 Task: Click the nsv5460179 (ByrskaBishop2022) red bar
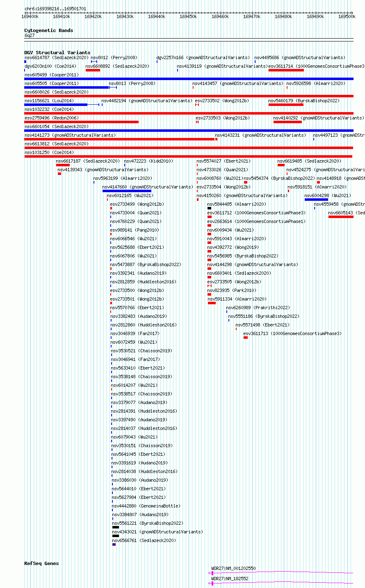click(286, 105)
